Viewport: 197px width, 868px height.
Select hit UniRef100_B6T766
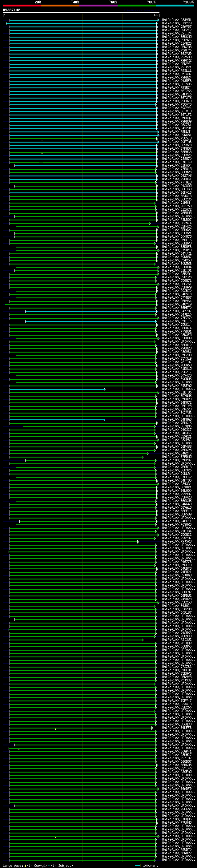click(177, 91)
